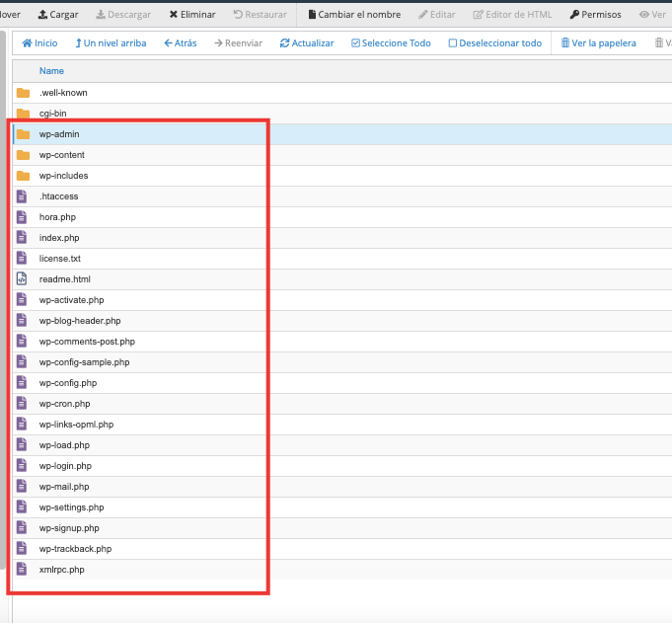
Task: Click the Reenviar forward button
Action: point(238,43)
